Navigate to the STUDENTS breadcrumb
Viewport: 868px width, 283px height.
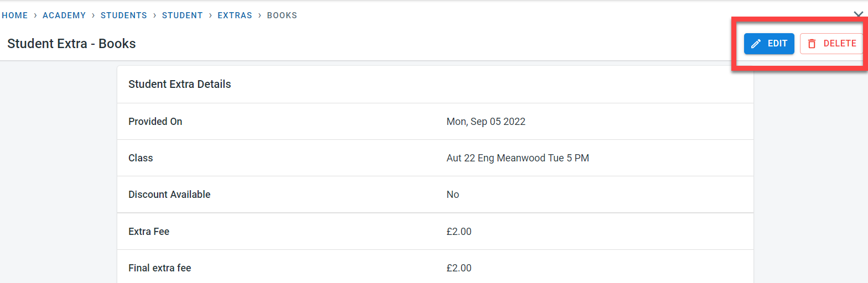tap(124, 15)
